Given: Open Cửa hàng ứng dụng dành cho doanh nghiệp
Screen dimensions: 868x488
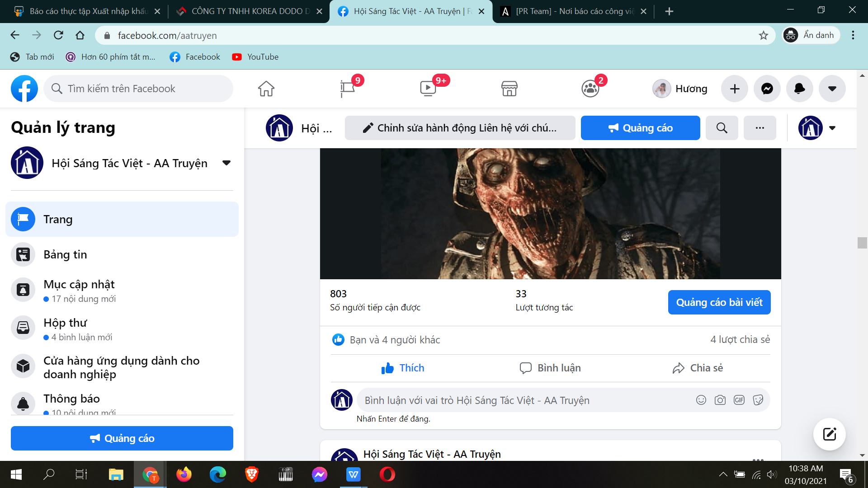Looking at the screenshot, I should (122, 367).
